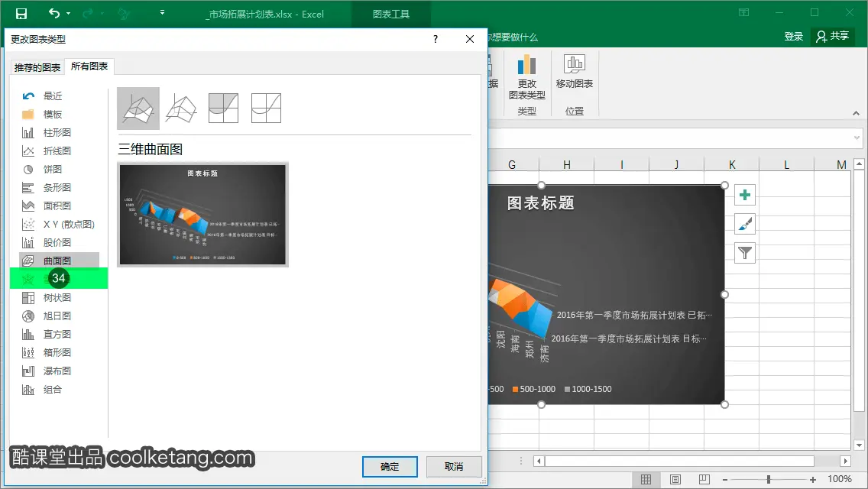
Task: Click the zoom out minus button
Action: pyautogui.click(x=724, y=480)
